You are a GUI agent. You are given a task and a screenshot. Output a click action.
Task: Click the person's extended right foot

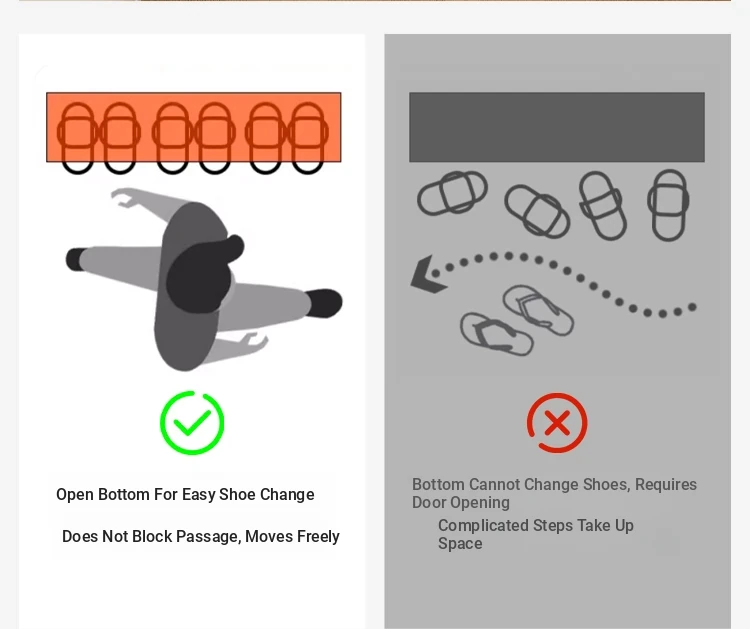[324, 302]
